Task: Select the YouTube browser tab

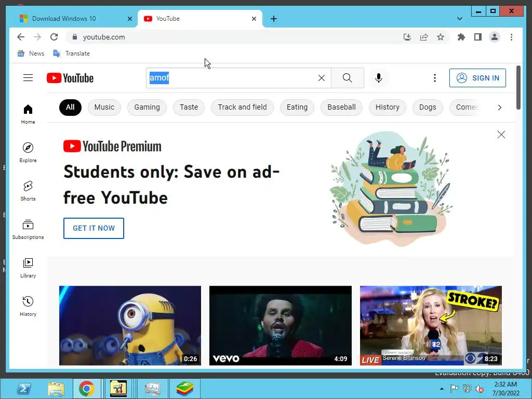Action: click(199, 19)
